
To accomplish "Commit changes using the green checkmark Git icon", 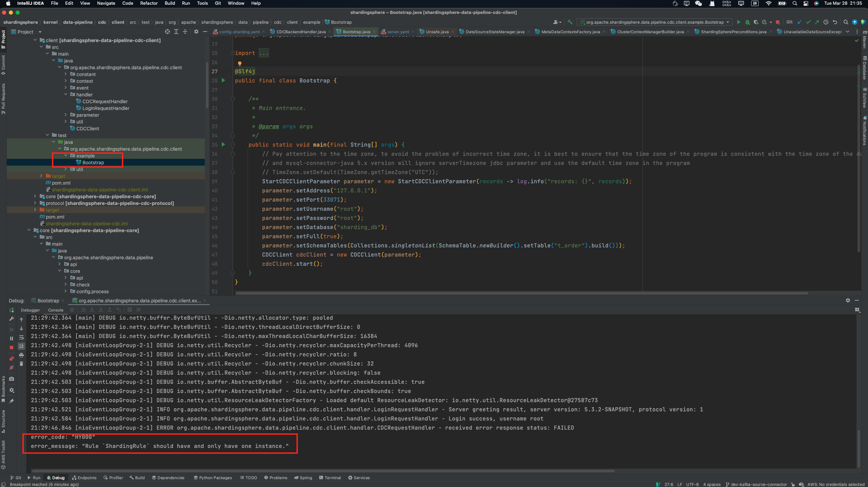I will (809, 22).
